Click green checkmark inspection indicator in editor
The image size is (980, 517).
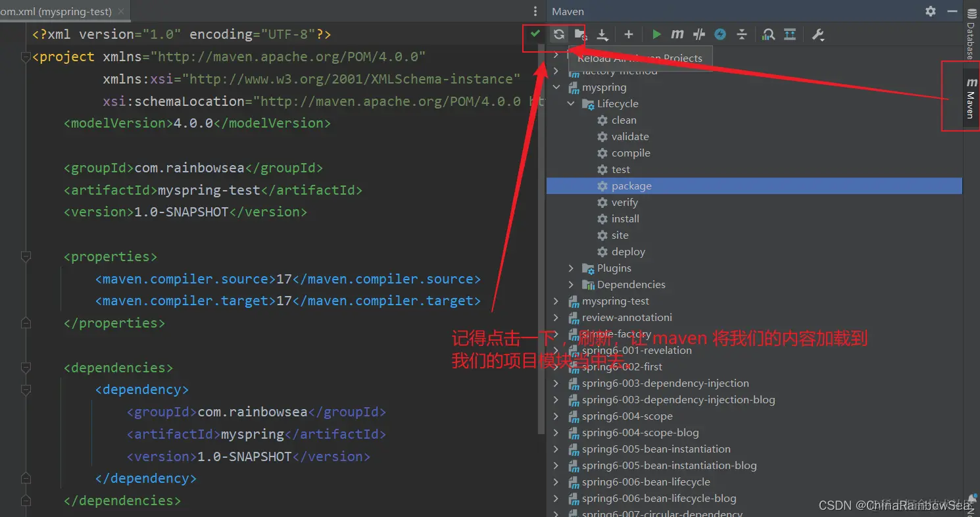pos(535,34)
